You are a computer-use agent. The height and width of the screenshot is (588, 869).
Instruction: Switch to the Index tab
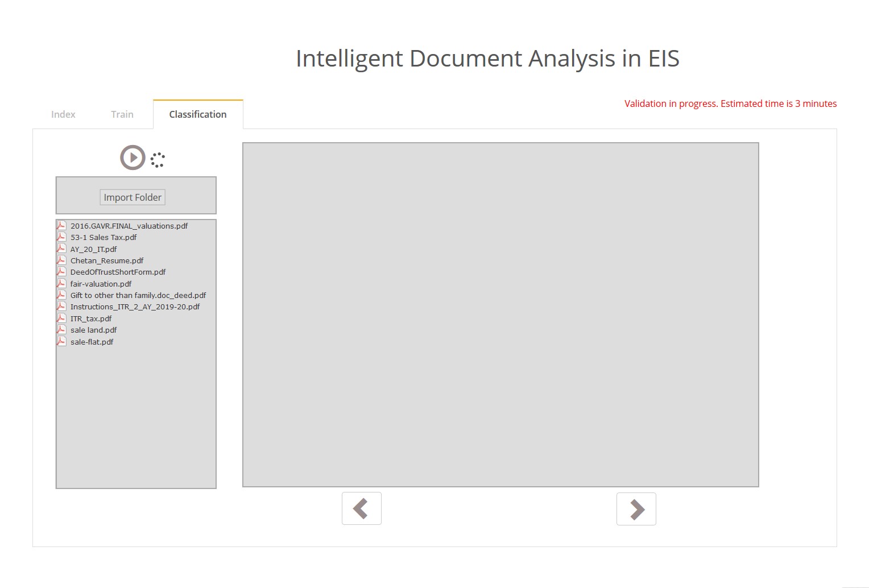pyautogui.click(x=63, y=114)
